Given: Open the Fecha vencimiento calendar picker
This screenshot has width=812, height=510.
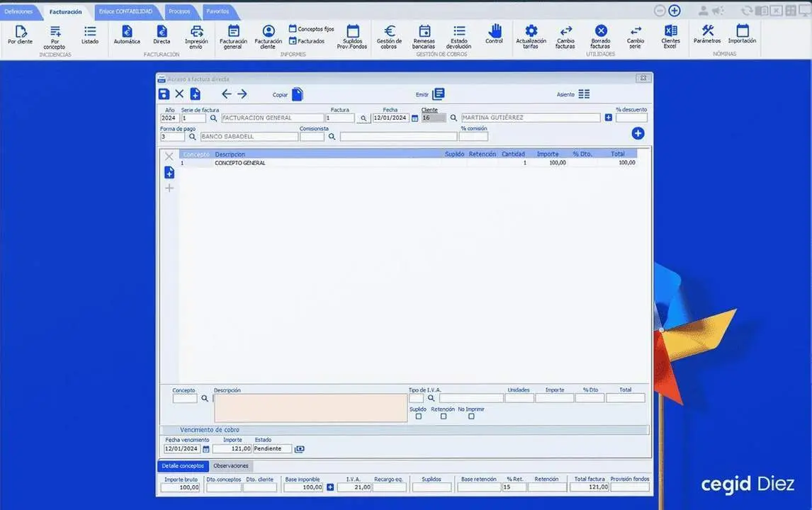Looking at the screenshot, I should click(x=206, y=449).
